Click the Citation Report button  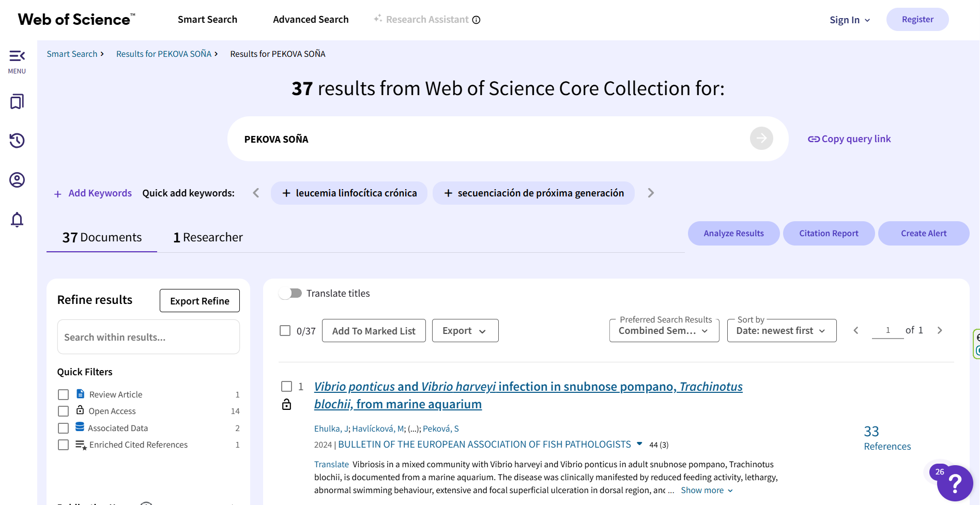click(829, 233)
